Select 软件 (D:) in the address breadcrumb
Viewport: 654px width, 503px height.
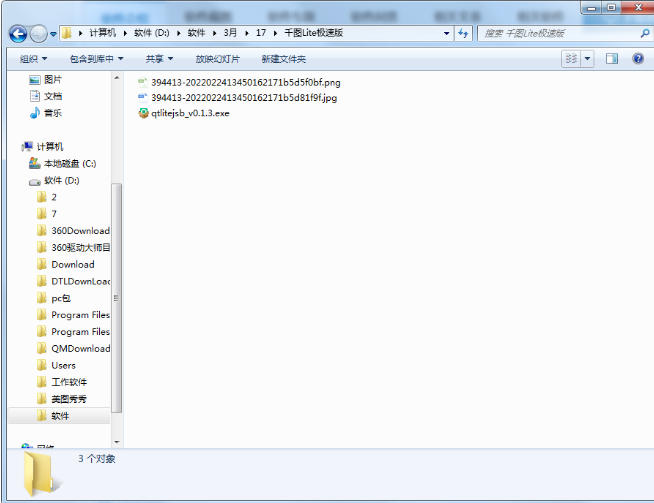152,33
